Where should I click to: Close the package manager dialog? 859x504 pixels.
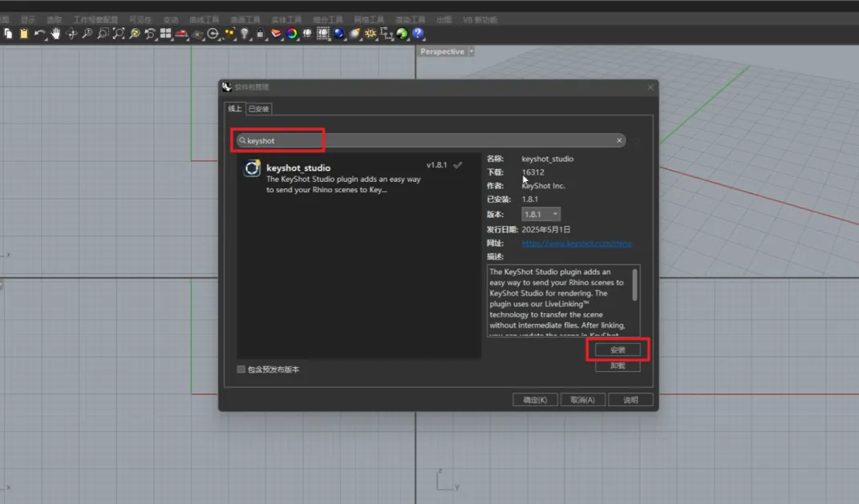point(650,87)
